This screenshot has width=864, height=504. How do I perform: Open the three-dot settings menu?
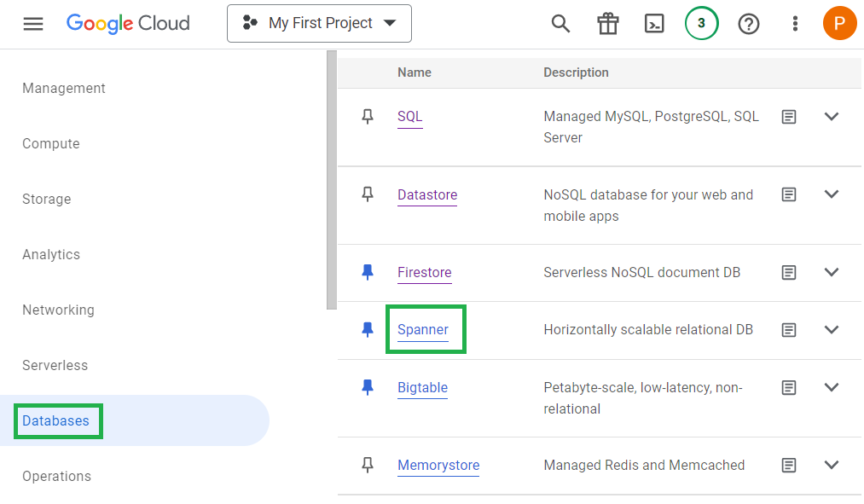[795, 24]
